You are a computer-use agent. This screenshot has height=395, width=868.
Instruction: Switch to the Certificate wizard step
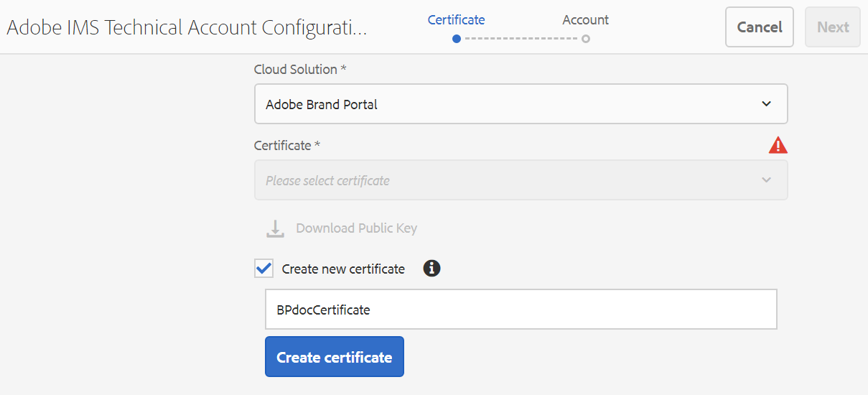pos(457,20)
